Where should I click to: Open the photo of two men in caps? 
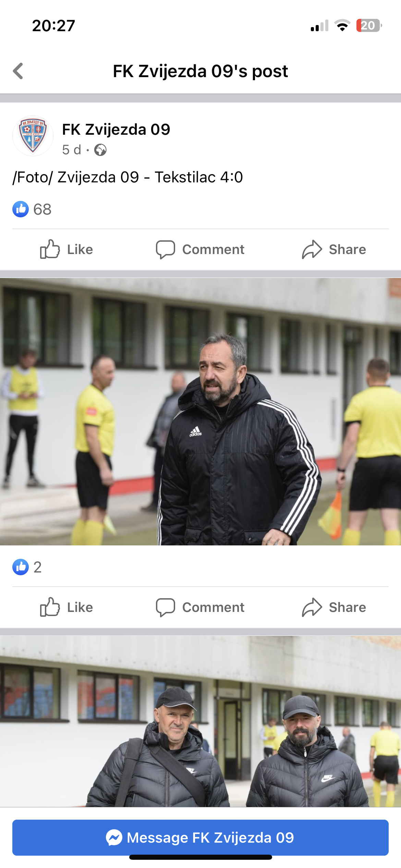point(200,721)
